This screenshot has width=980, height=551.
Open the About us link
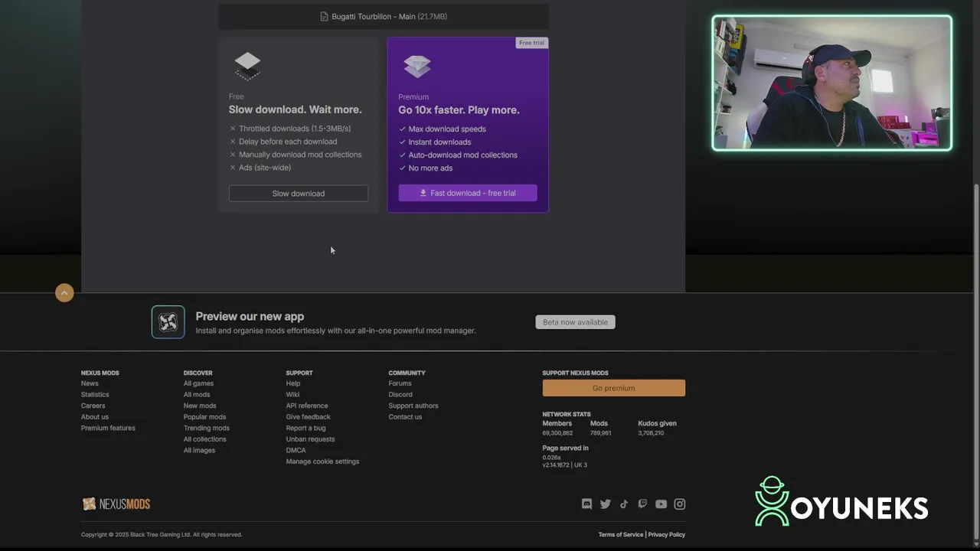95,417
